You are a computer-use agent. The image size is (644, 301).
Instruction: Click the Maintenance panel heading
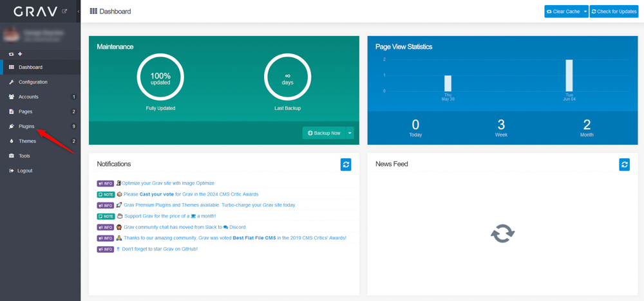tap(115, 47)
